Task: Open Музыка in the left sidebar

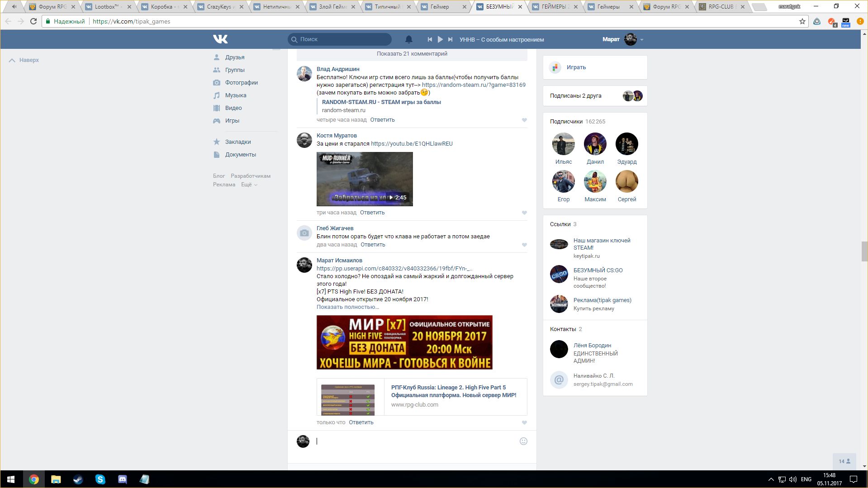Action: pos(236,95)
